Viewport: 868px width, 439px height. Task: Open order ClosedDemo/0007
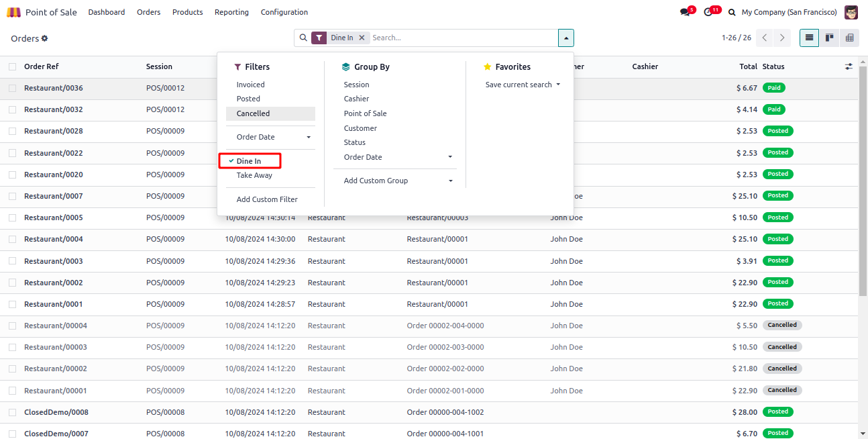coord(56,434)
